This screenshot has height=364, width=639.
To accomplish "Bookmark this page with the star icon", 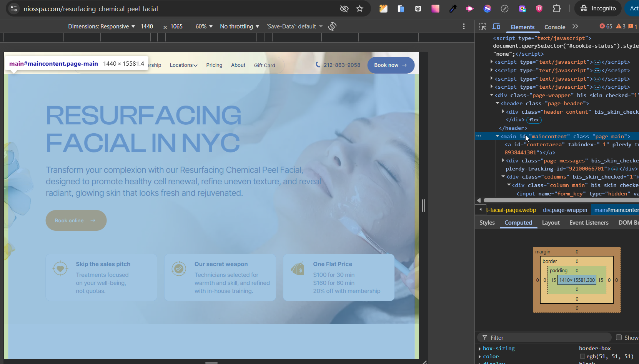I will click(x=359, y=8).
